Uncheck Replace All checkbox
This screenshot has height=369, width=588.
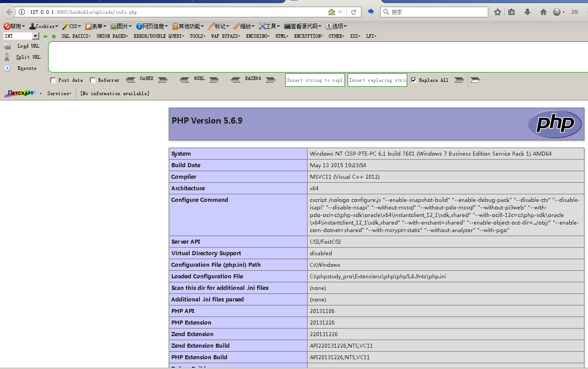point(414,80)
